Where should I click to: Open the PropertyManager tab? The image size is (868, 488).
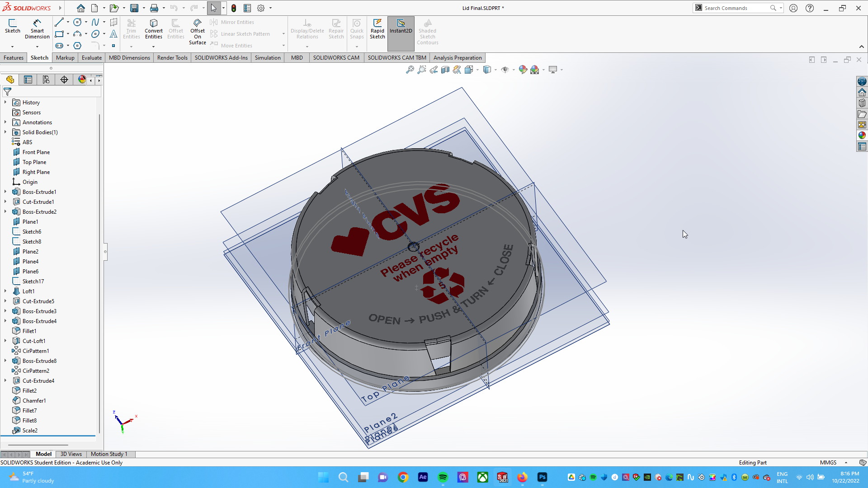28,80
